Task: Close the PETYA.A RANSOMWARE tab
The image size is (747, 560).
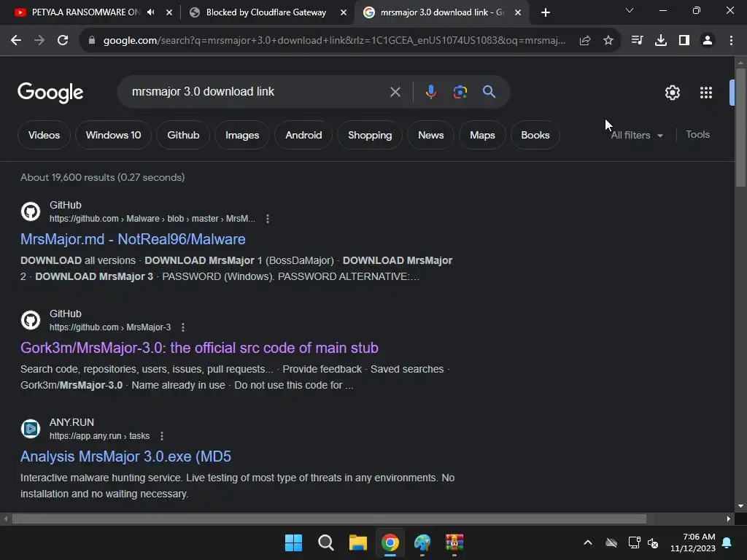Action: [x=169, y=12]
